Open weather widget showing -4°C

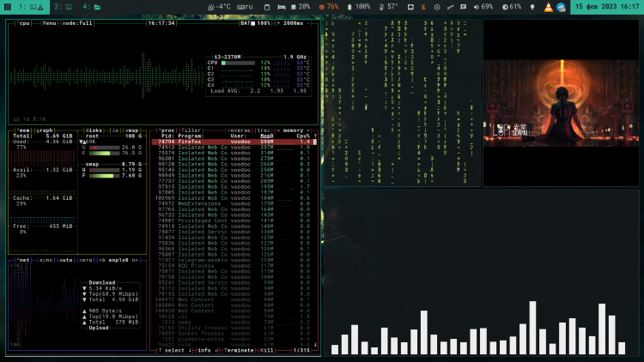[x=219, y=7]
